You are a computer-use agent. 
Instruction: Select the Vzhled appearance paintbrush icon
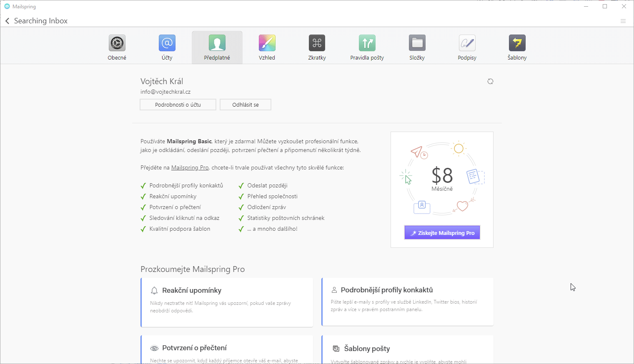[x=267, y=43]
